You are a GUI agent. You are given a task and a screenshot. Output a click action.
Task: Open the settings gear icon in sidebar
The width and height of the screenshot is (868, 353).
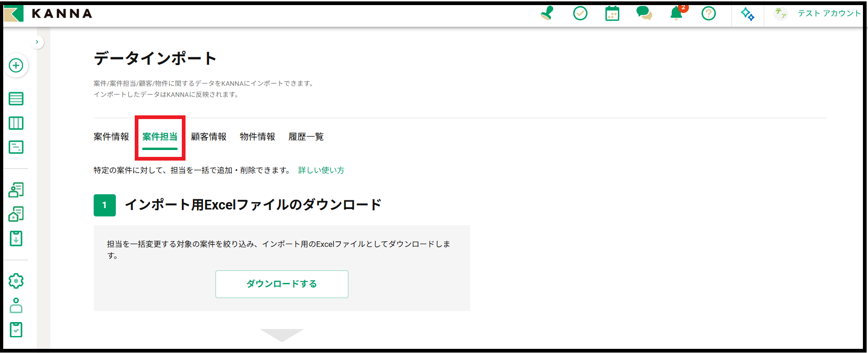click(x=16, y=281)
